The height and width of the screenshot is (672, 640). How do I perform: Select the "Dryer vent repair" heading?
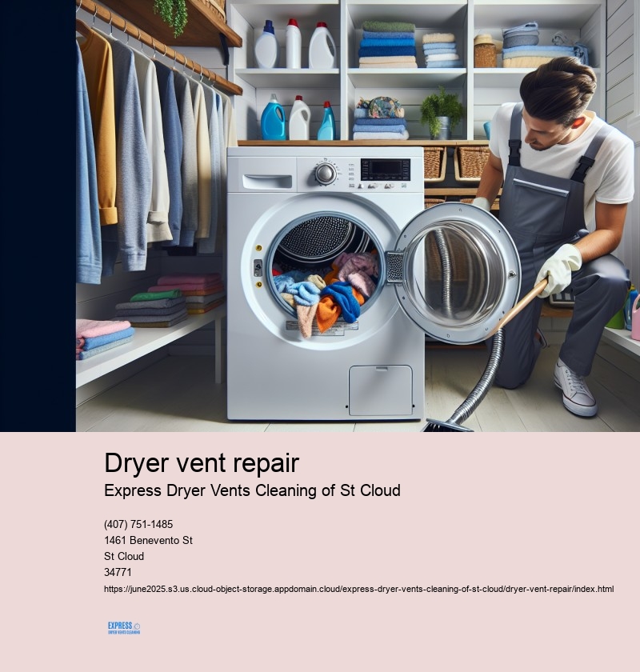click(202, 463)
